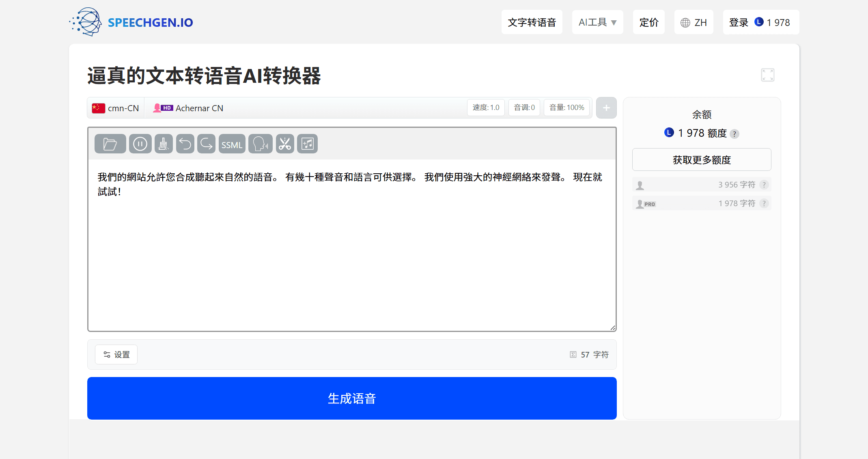Split the text with the scissors icon
Viewport: 868px width, 459px height.
point(284,143)
